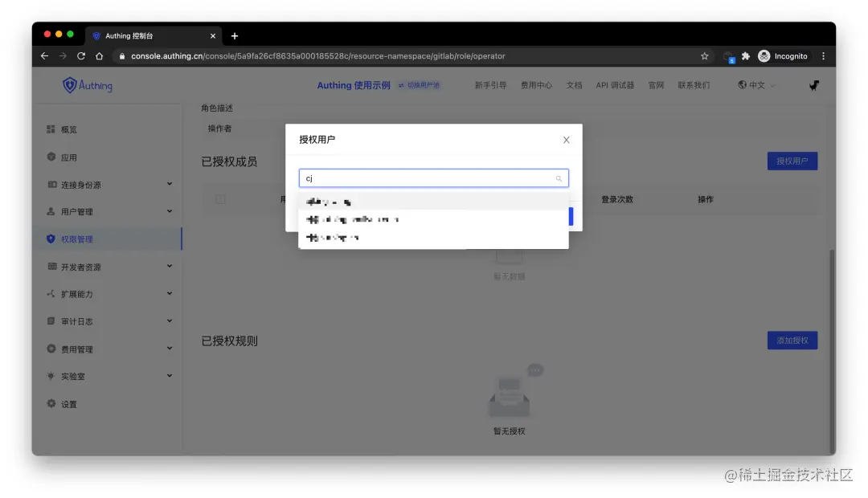Click the 设置 gear icon

(x=51, y=403)
